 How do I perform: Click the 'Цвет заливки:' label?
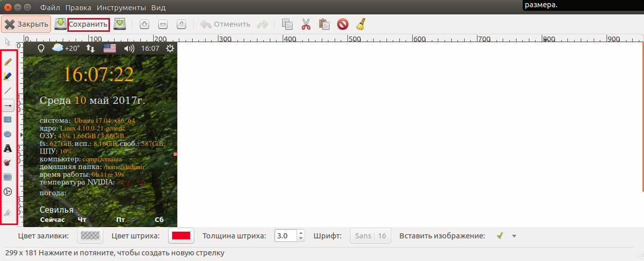(x=43, y=236)
